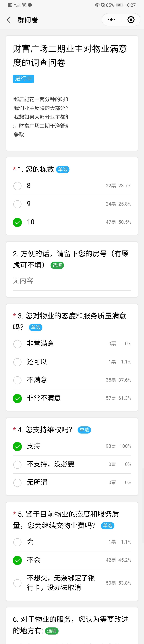The height and width of the screenshot is (644, 144).
Task: Open the three-dot more menu
Action: pyautogui.click(x=111, y=20)
